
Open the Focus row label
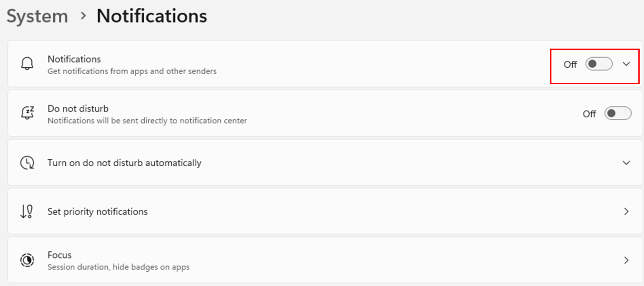click(x=60, y=255)
